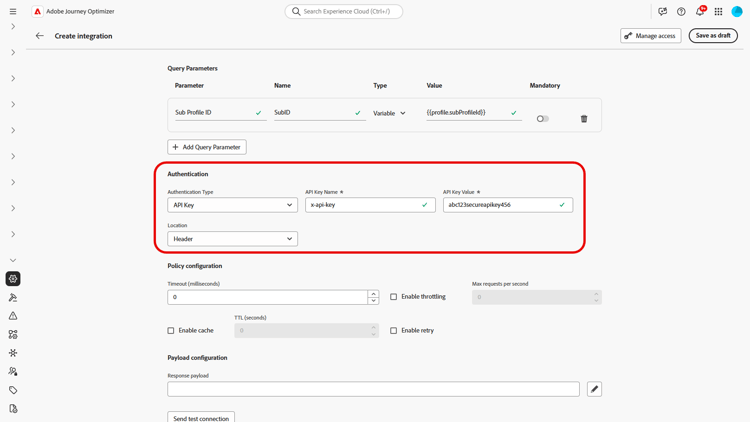Image resolution: width=750 pixels, height=422 pixels.
Task: Tick the Enable retry checkbox
Action: coord(394,331)
